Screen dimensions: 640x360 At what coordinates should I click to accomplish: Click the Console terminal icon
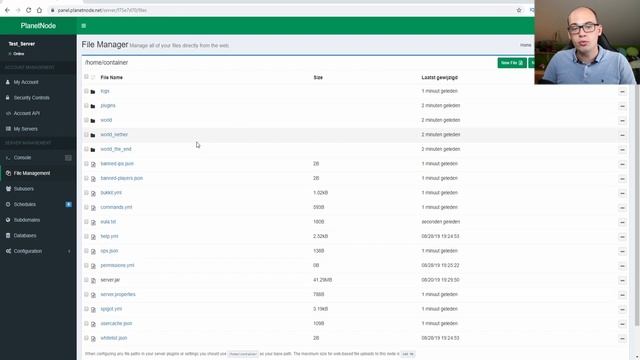click(8, 158)
